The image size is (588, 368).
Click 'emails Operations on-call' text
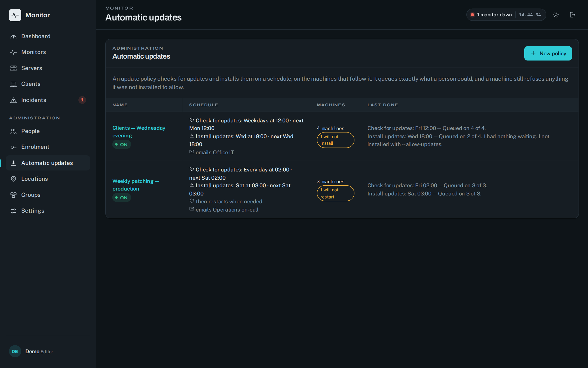pos(227,210)
